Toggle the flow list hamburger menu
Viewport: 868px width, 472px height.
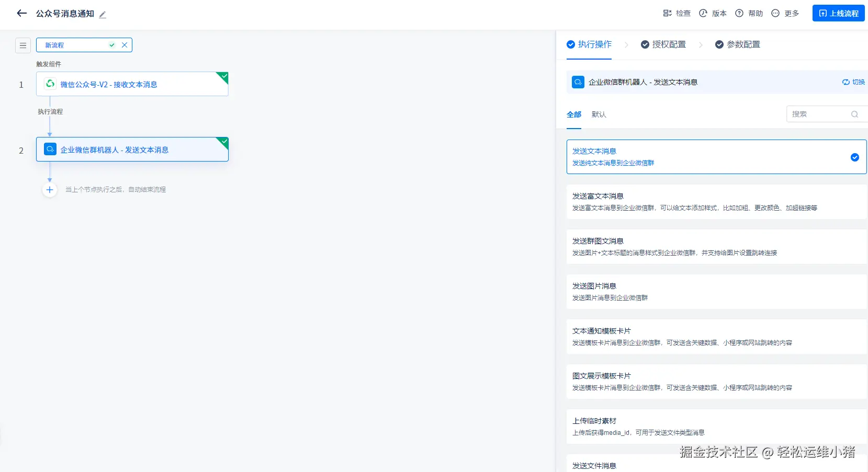(x=23, y=45)
